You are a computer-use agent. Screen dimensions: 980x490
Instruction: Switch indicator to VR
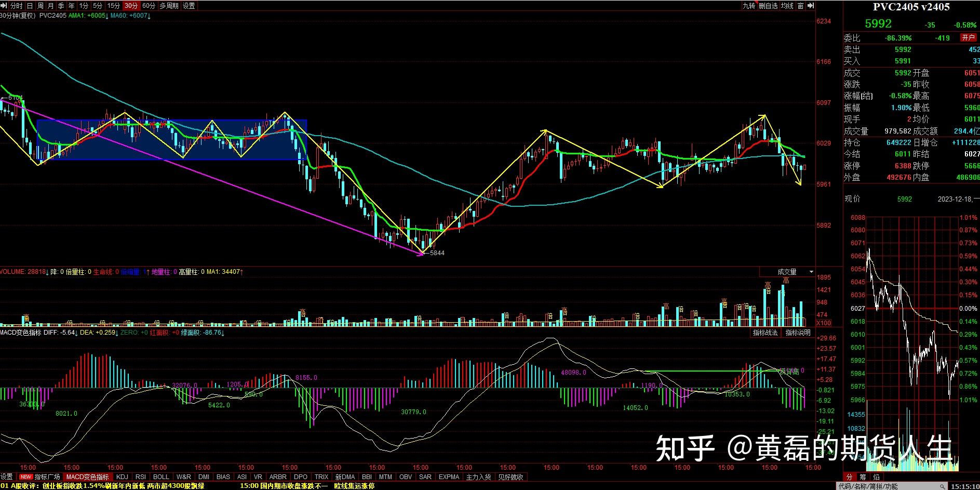click(258, 476)
